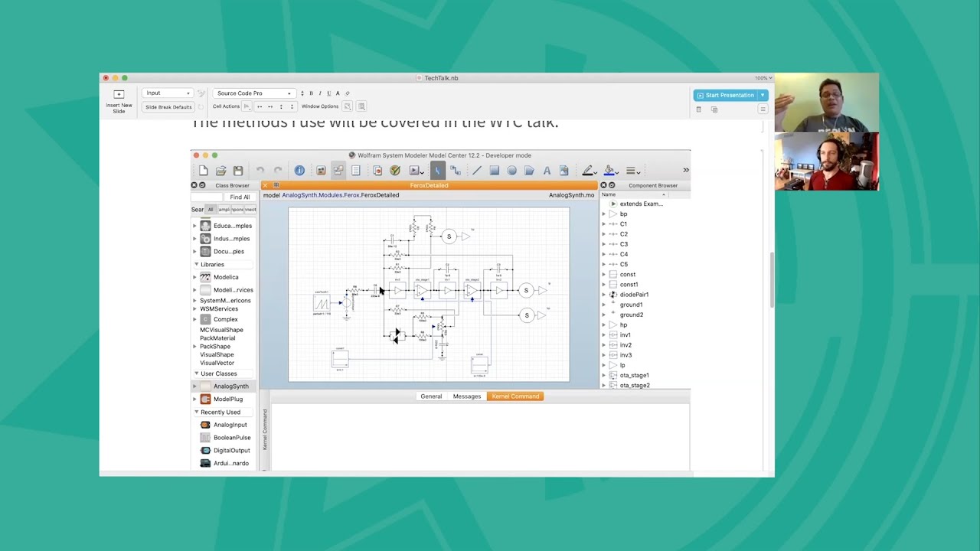
Task: Open the line style dropdown
Action: [x=632, y=171]
